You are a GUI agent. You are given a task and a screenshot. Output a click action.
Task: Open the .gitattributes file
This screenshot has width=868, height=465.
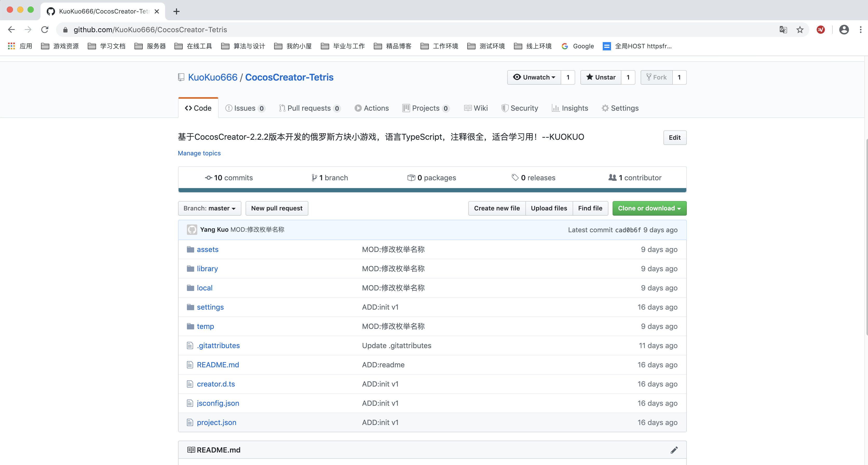pos(218,345)
